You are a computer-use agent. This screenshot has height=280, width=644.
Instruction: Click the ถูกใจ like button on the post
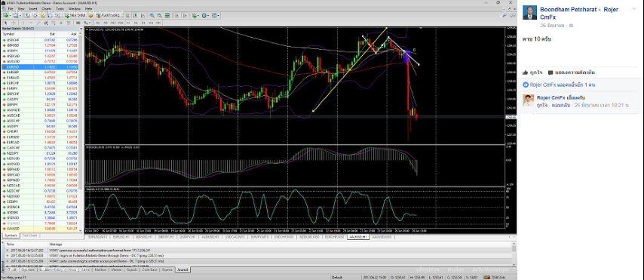pos(533,72)
